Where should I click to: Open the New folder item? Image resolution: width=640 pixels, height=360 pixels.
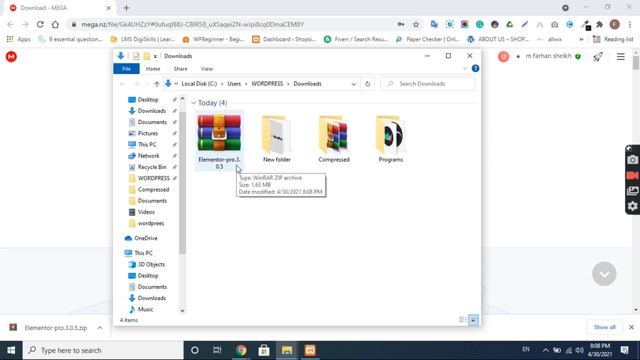point(276,139)
